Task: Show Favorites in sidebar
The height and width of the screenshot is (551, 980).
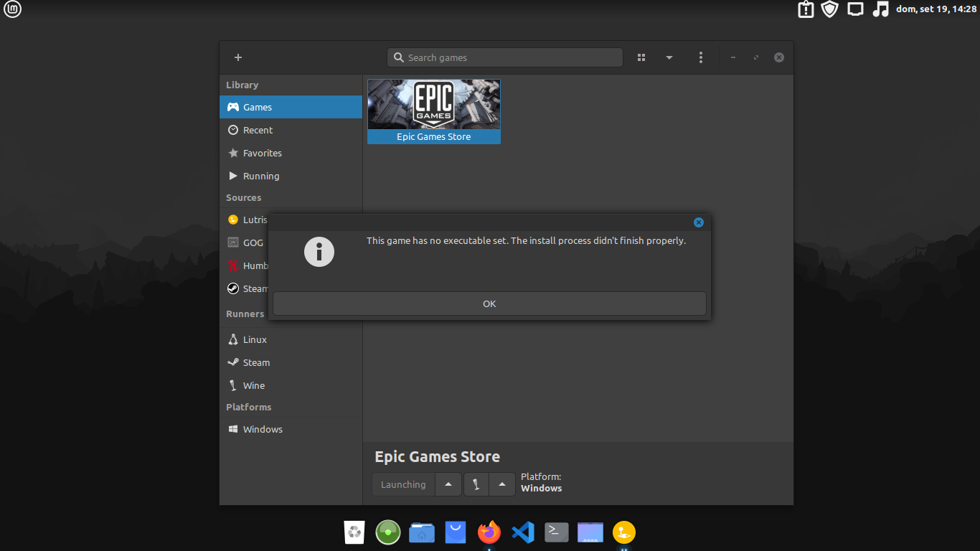Action: 291,153
